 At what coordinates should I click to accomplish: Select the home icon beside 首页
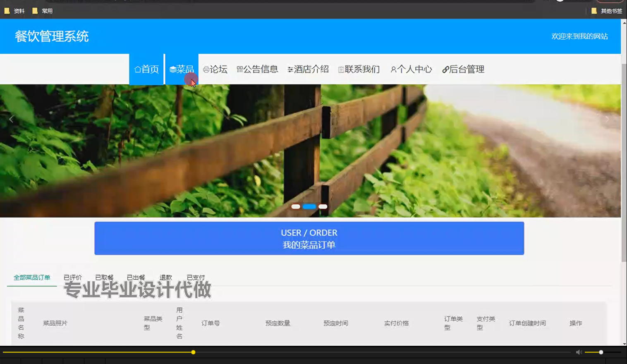click(x=138, y=69)
